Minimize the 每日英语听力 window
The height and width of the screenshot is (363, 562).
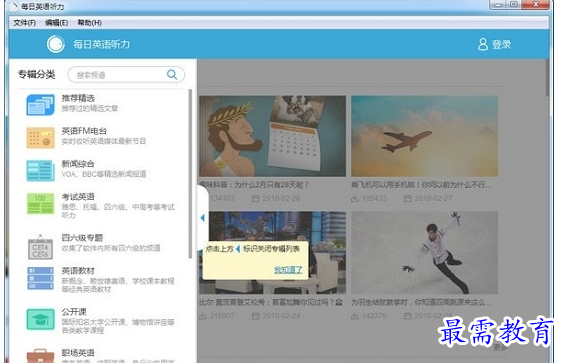pyautogui.click(x=498, y=5)
